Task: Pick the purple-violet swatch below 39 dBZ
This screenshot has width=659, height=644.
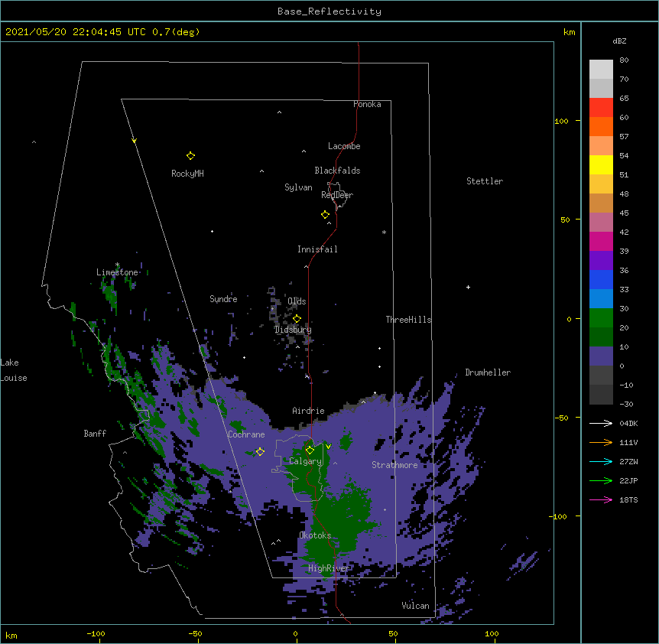Action: pyautogui.click(x=601, y=261)
